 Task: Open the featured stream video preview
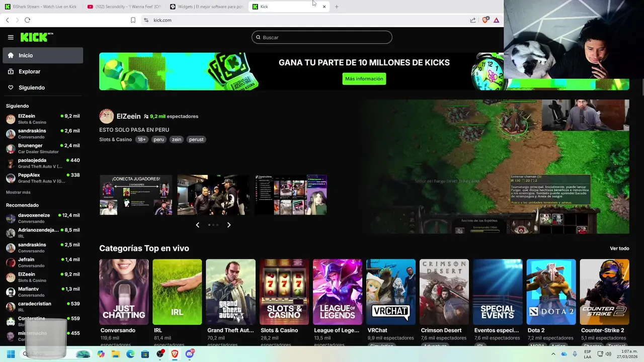[x=497, y=166]
